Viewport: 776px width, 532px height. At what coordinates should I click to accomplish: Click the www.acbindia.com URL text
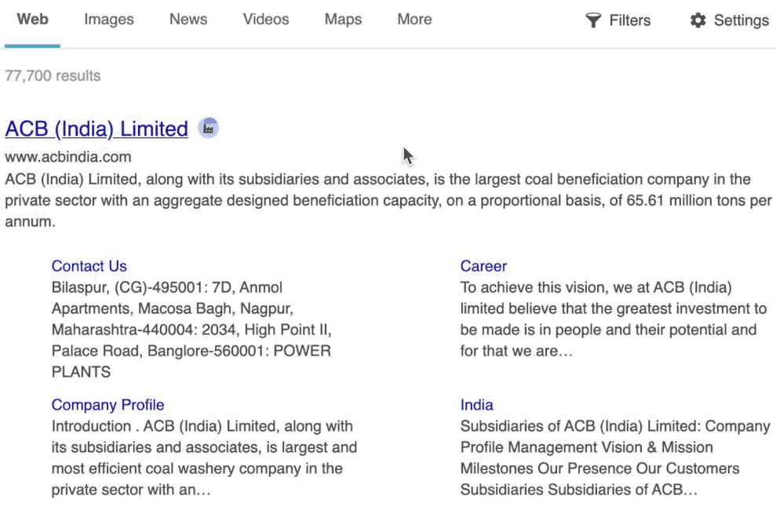(x=68, y=157)
